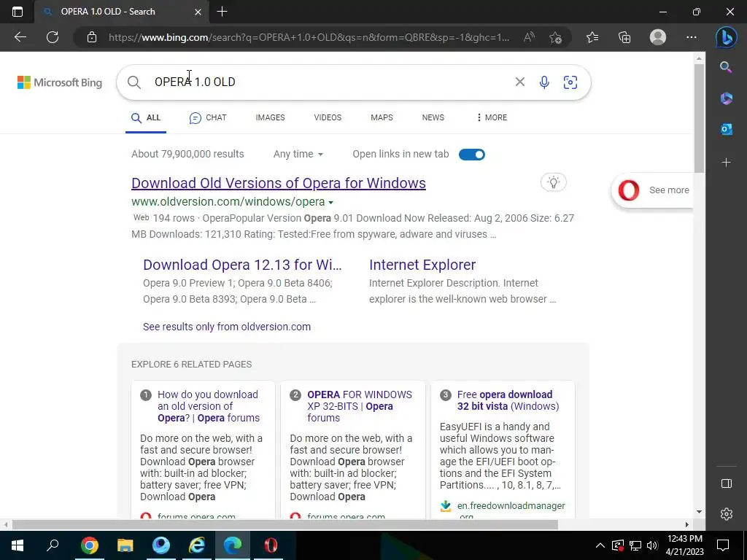Open File Explorer from taskbar
This screenshot has width=747, height=560.
pos(125,545)
